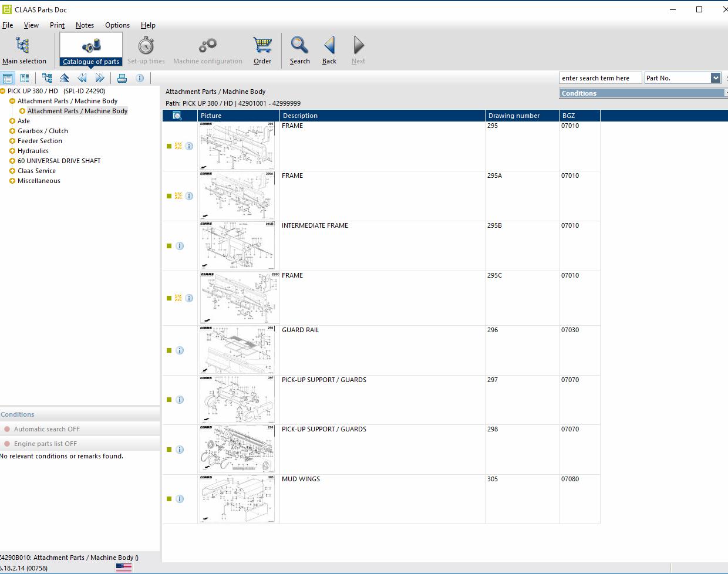Click into the search term input field
Image resolution: width=728 pixels, height=574 pixels.
[599, 78]
